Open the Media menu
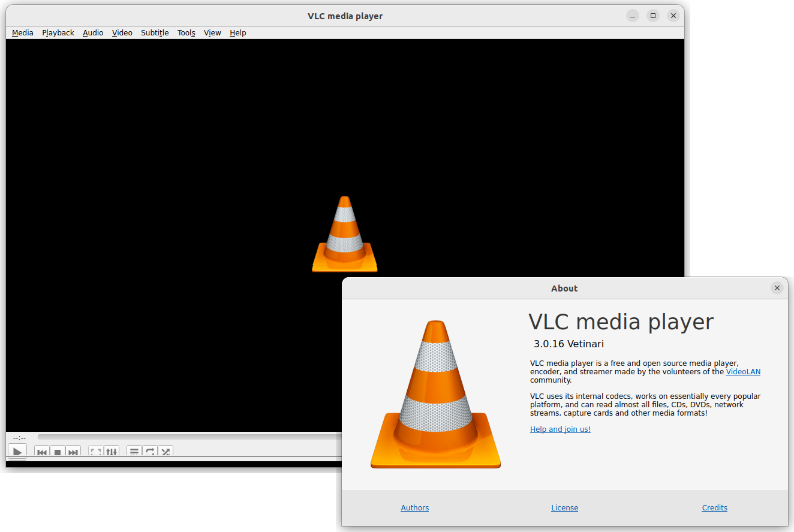794x532 pixels. (23, 33)
